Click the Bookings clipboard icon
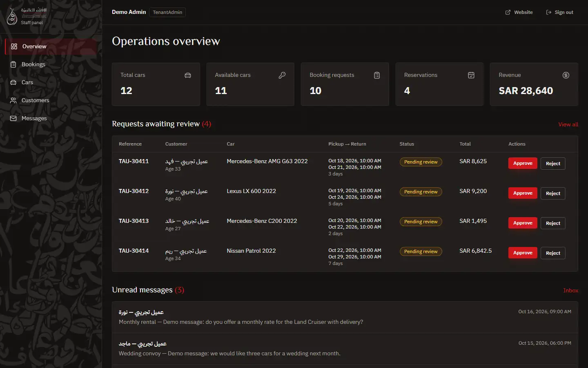 click(x=13, y=65)
